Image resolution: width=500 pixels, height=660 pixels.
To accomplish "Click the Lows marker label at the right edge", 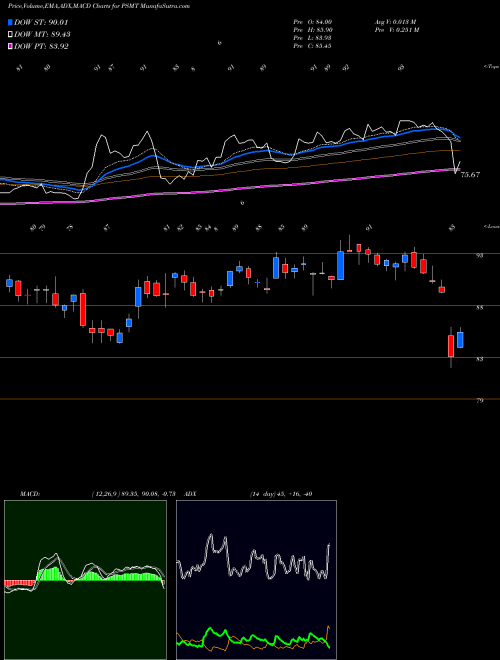I will coord(492,226).
